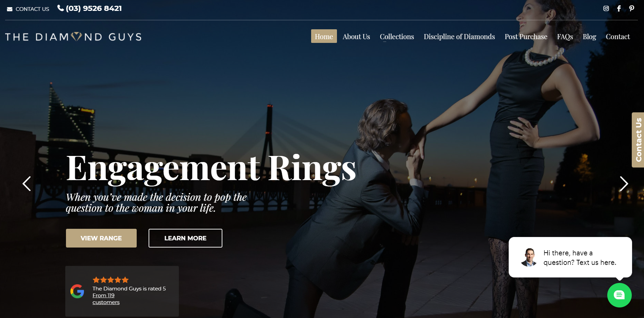Select the Home menu item

(324, 36)
